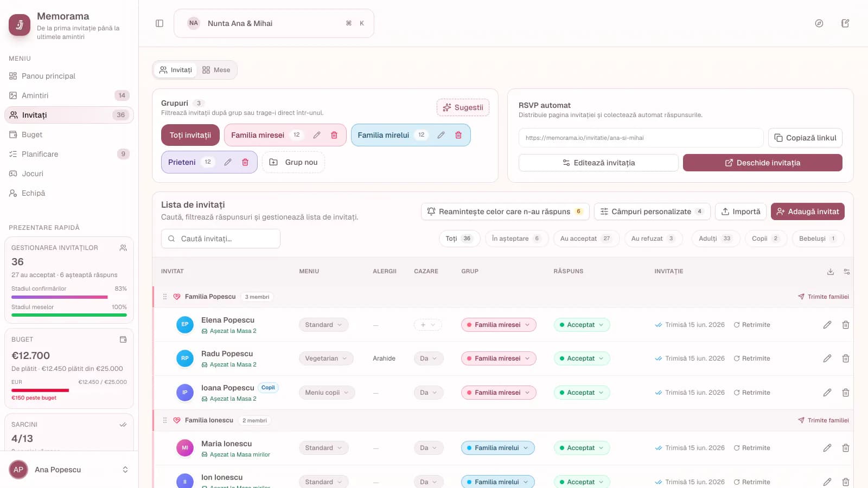Image resolution: width=868 pixels, height=488 pixels.
Task: Click the Memorama app logo
Action: 20,25
